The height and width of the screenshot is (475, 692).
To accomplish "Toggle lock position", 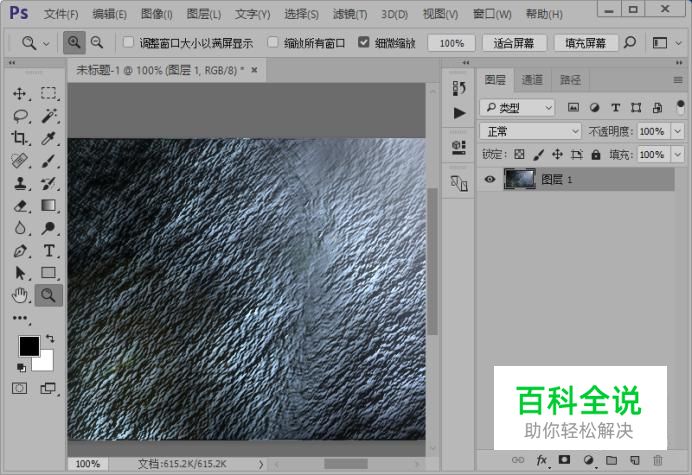I will 557,155.
